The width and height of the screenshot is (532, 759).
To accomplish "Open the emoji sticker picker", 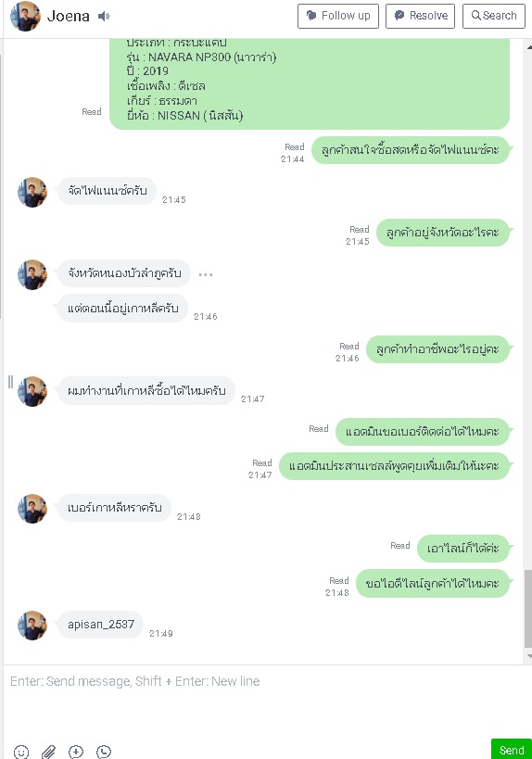I will 20,752.
